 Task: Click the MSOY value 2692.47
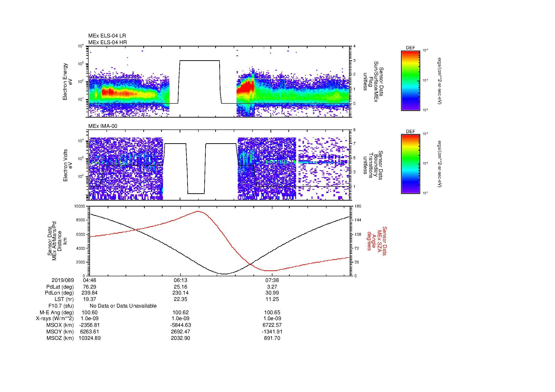181,332
